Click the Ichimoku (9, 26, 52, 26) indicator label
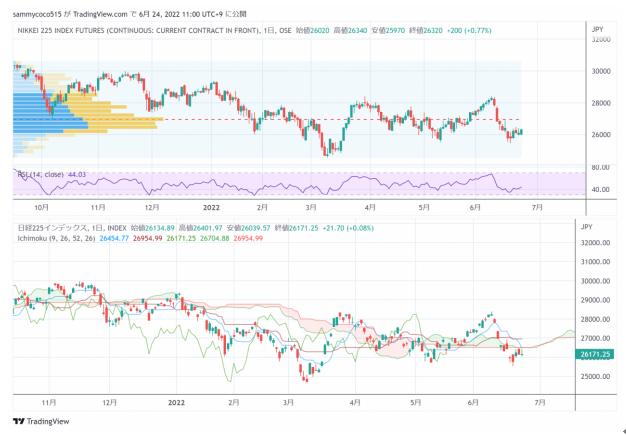Screen dimensions: 626x435 pyautogui.click(x=56, y=238)
